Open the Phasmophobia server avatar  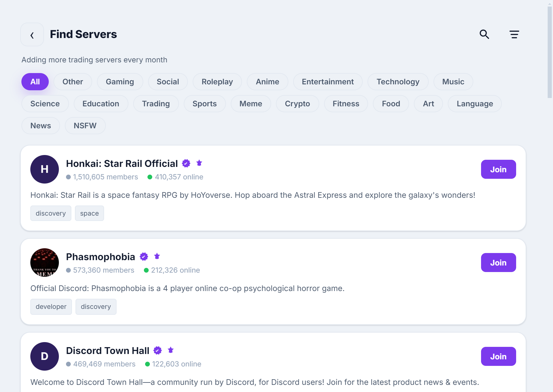pyautogui.click(x=45, y=263)
